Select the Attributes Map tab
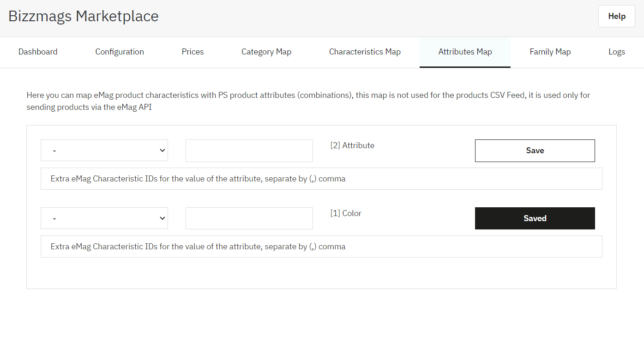The width and height of the screenshot is (644, 349). [465, 52]
